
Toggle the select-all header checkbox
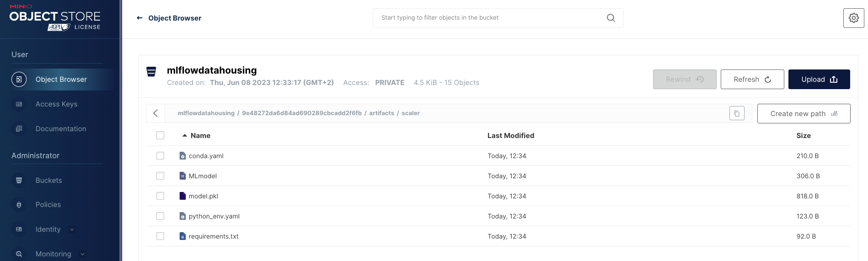tap(160, 135)
